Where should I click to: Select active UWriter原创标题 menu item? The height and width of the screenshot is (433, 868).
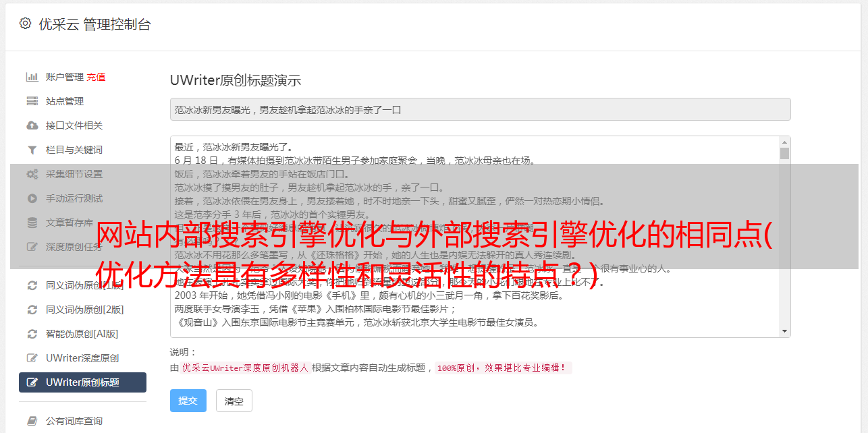(x=82, y=382)
